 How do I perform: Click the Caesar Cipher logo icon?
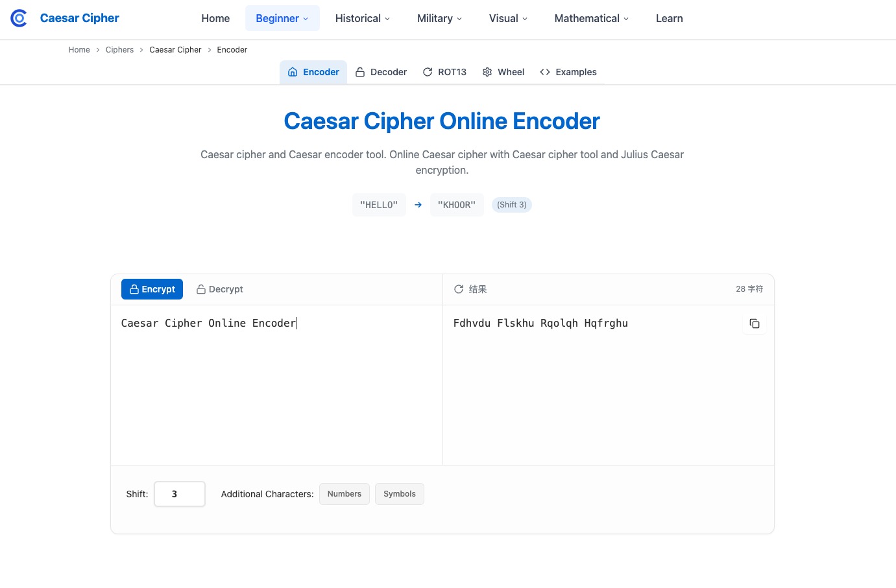coord(19,18)
